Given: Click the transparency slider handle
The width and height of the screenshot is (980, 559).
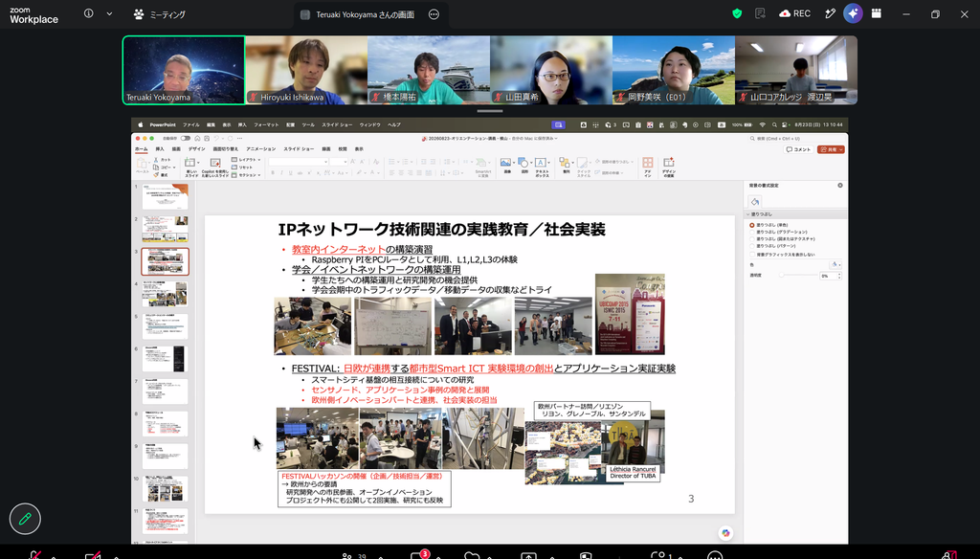Looking at the screenshot, I should coord(781,275).
